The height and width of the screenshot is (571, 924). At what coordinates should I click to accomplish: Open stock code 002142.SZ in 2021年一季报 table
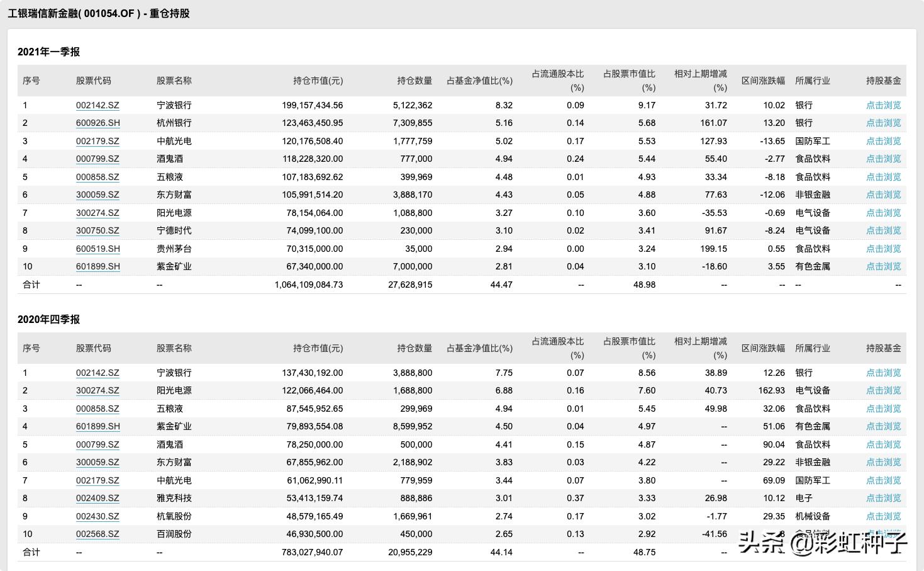pyautogui.click(x=97, y=105)
